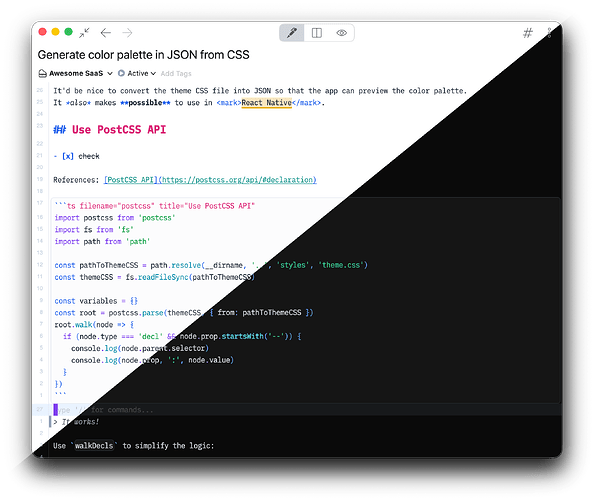Go forward with the right arrow

(x=127, y=33)
